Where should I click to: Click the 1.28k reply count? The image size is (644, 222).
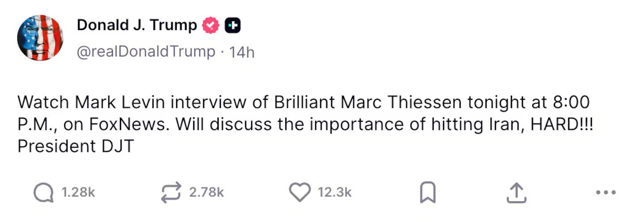78,193
